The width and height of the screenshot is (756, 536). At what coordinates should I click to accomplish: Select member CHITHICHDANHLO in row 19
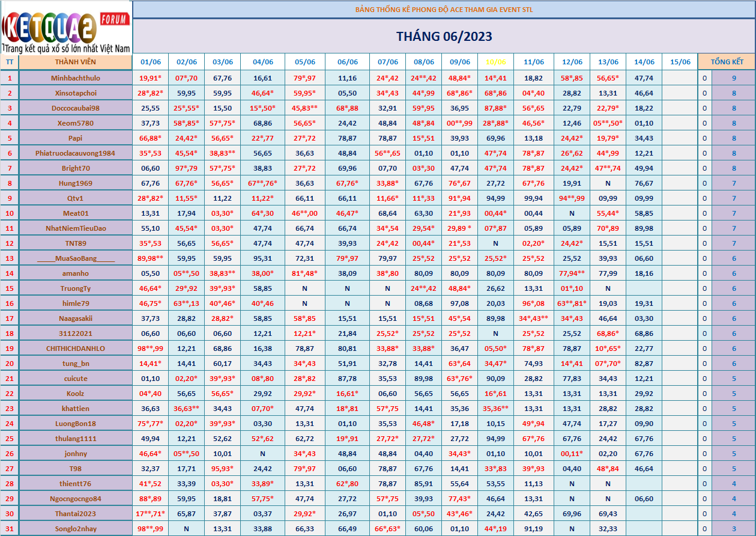(75, 349)
